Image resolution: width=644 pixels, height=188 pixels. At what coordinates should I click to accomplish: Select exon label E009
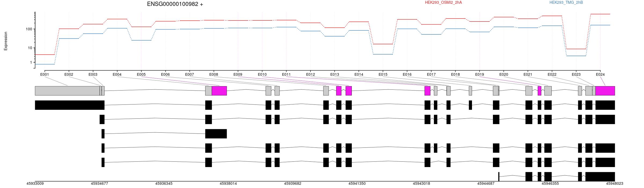click(x=238, y=74)
